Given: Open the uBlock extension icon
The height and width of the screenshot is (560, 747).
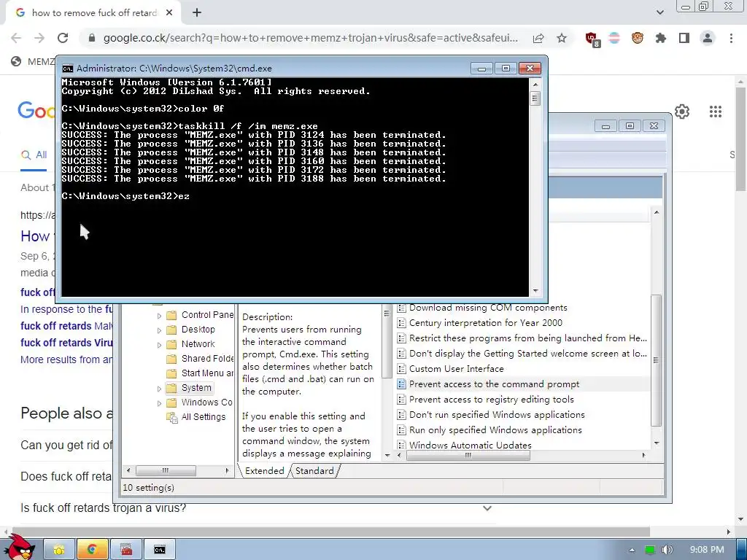Looking at the screenshot, I should point(592,39).
